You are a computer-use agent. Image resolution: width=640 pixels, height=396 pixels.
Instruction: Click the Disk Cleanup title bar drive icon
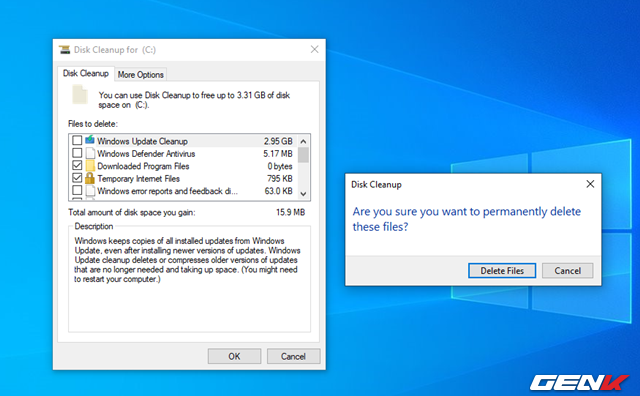click(64, 50)
